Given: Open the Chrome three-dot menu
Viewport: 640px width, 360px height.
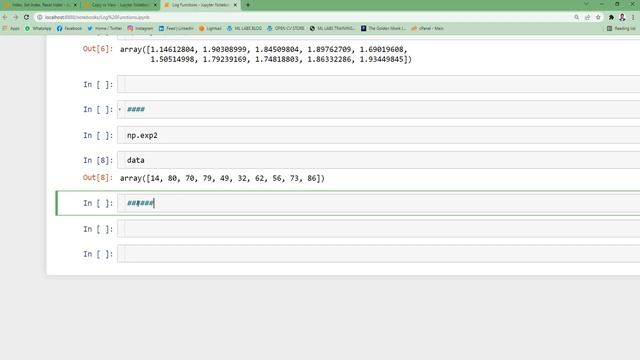Looking at the screenshot, I should [x=633, y=17].
